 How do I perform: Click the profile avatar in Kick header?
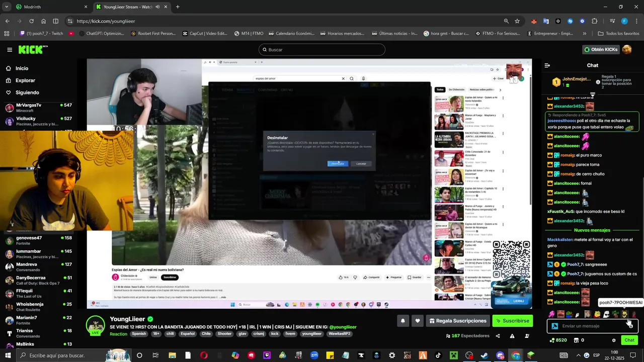pyautogui.click(x=627, y=49)
